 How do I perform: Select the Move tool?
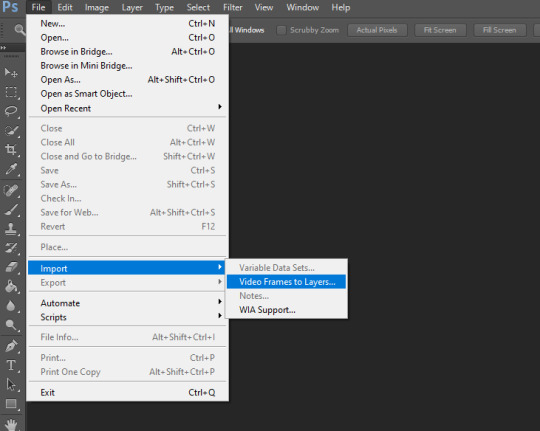click(11, 72)
